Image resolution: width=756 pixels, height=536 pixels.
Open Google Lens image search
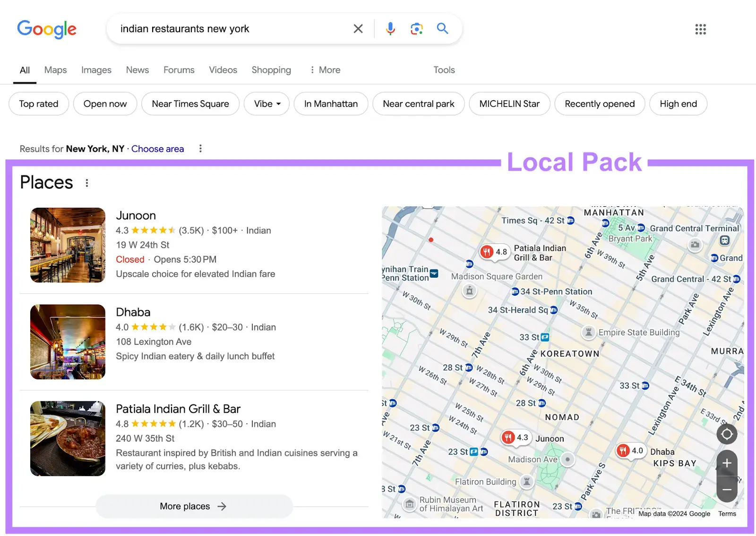416,29
